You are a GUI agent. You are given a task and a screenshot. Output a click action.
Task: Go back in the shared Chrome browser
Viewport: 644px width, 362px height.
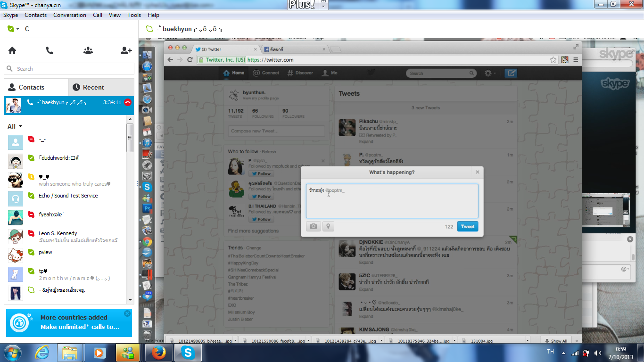click(170, 60)
